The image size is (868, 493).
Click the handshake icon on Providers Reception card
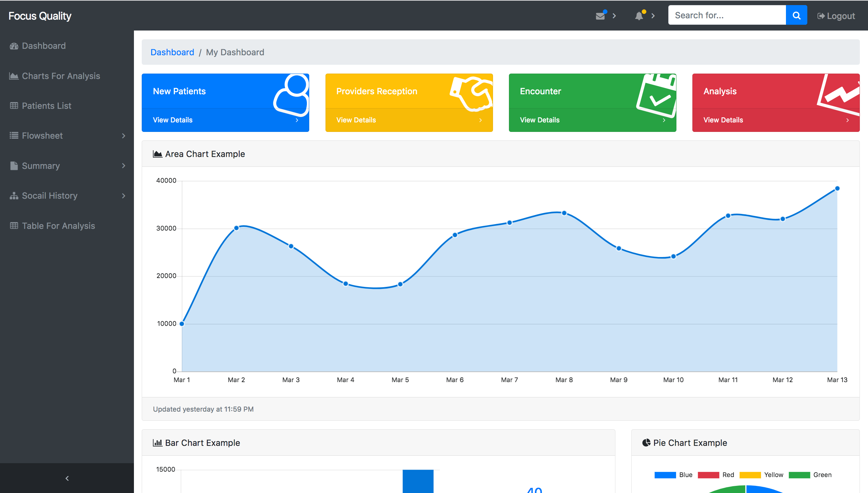click(471, 94)
